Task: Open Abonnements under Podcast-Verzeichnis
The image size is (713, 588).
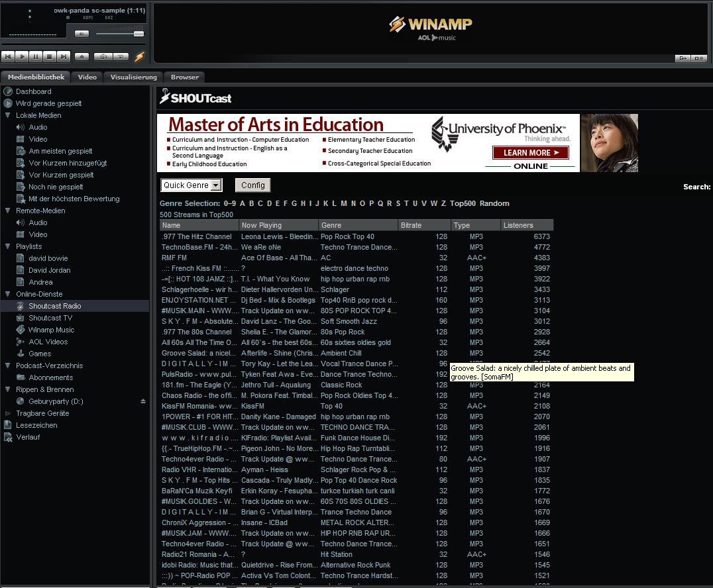Action: tap(50, 377)
